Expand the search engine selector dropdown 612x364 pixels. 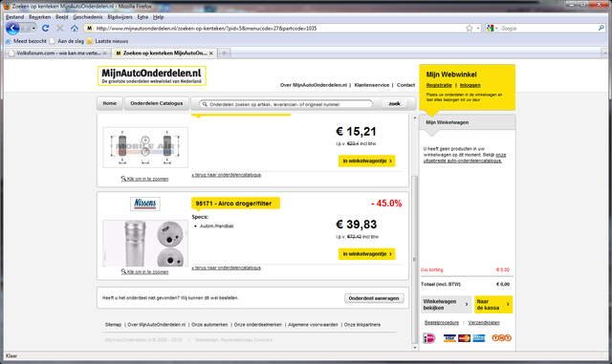pyautogui.click(x=492, y=28)
